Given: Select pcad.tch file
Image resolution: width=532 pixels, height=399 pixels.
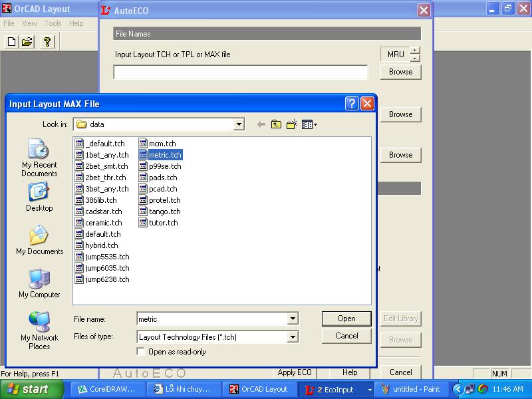Looking at the screenshot, I should pyautogui.click(x=158, y=189).
